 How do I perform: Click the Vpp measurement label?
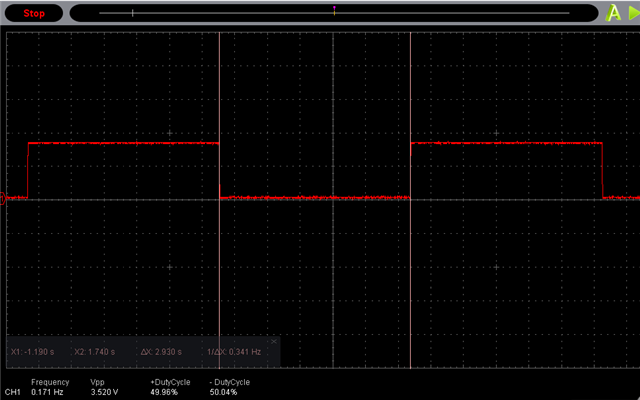(x=98, y=382)
